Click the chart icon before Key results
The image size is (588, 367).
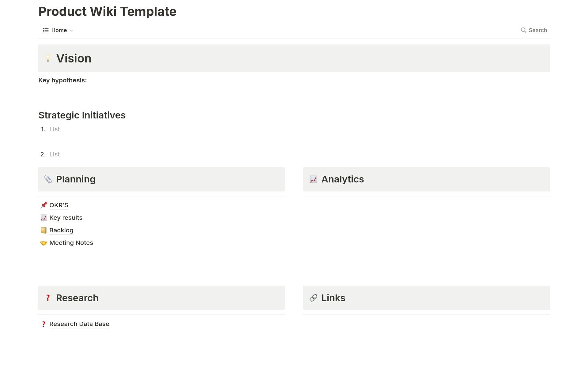tap(43, 218)
